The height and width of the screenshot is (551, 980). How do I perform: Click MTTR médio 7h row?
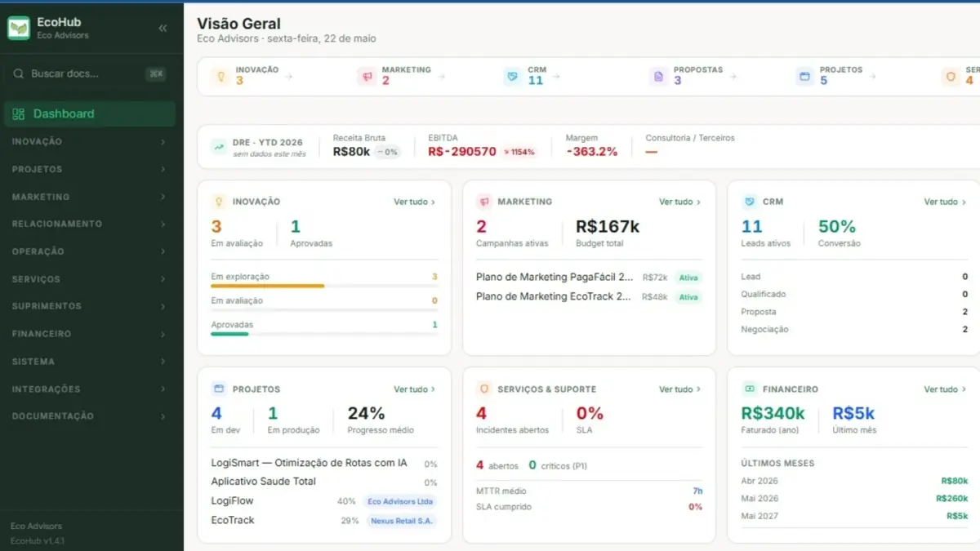pos(589,491)
